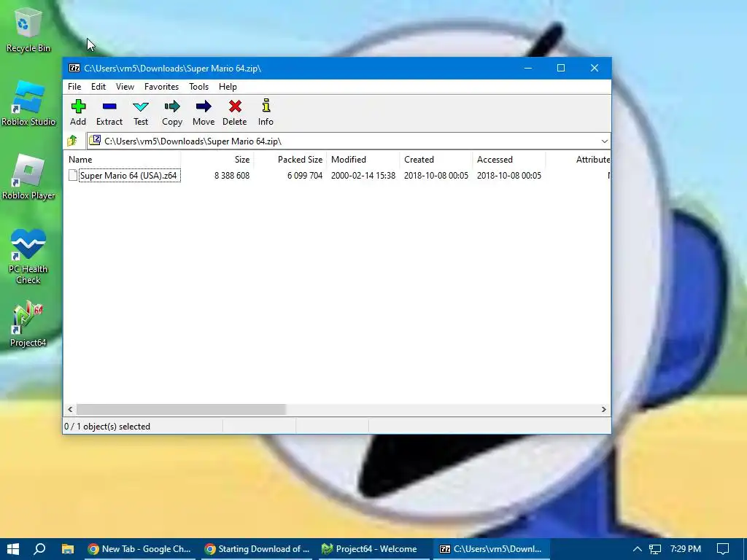The width and height of the screenshot is (747, 560).
Task: Click the packed size 6 099 704
Action: (x=305, y=175)
